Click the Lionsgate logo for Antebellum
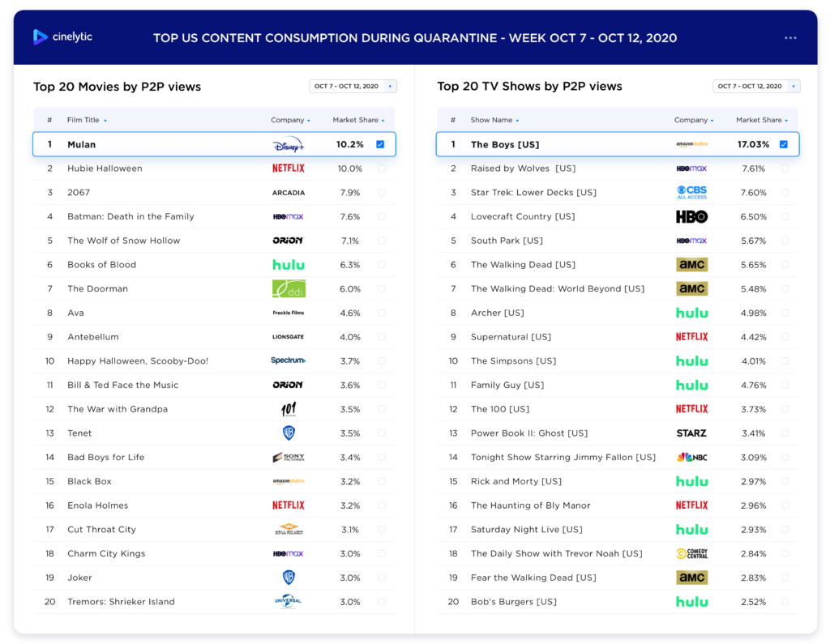830x644 pixels. pos(289,336)
